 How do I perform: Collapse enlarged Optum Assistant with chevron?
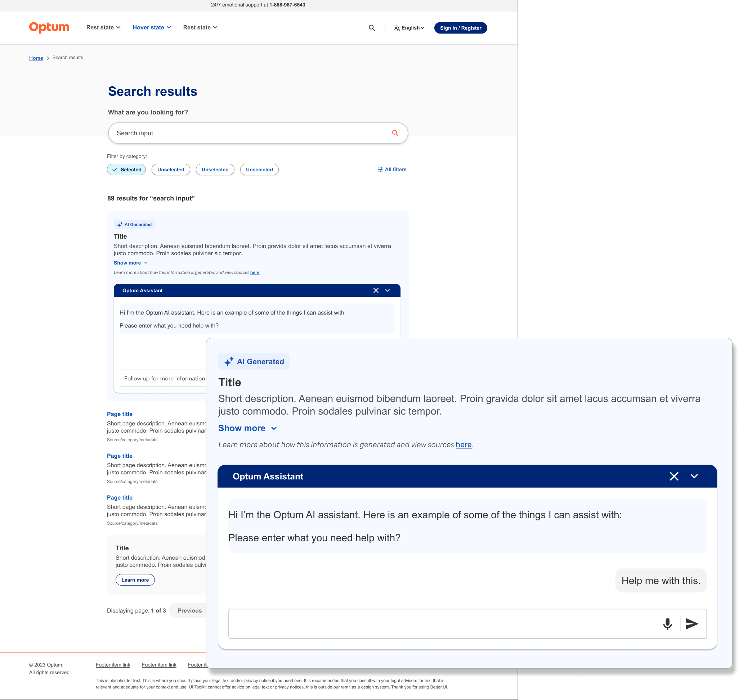pyautogui.click(x=694, y=476)
